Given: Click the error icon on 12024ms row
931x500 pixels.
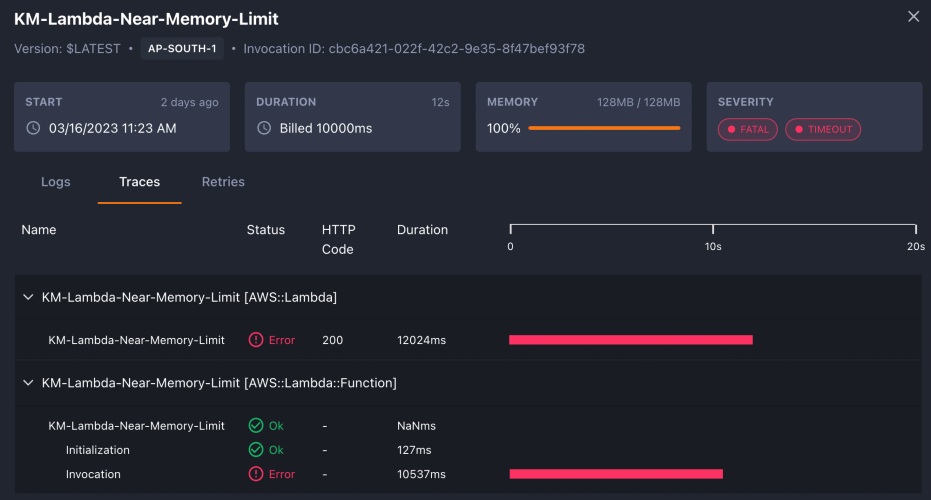Looking at the screenshot, I should 256,340.
